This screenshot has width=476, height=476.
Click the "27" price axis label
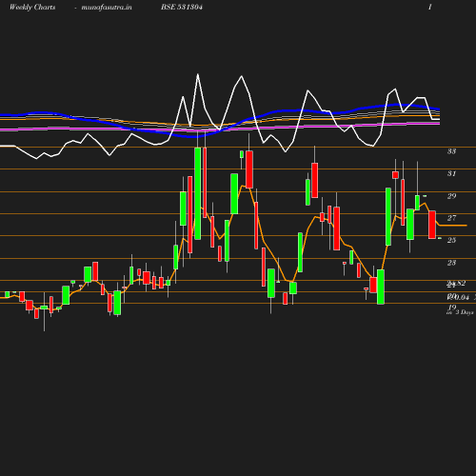pos(451,218)
